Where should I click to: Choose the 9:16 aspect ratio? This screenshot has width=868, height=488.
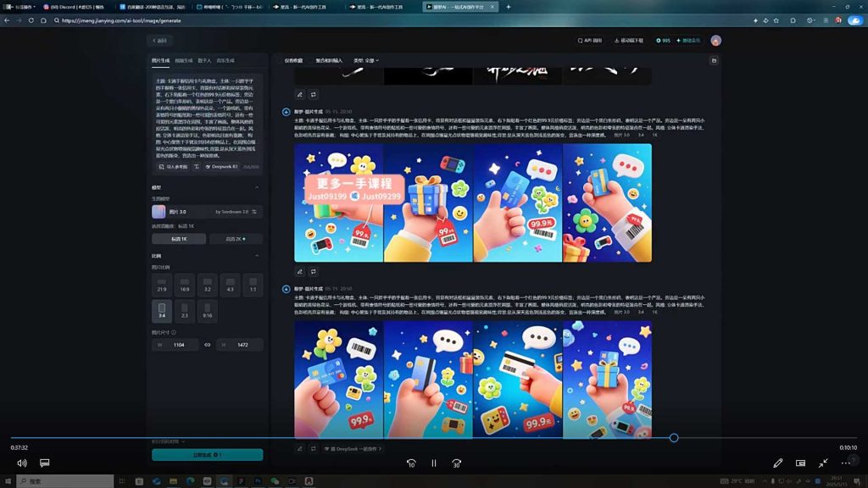click(x=207, y=311)
